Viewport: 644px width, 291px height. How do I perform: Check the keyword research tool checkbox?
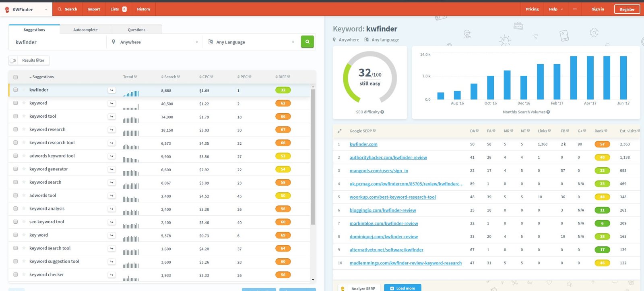coord(16,143)
